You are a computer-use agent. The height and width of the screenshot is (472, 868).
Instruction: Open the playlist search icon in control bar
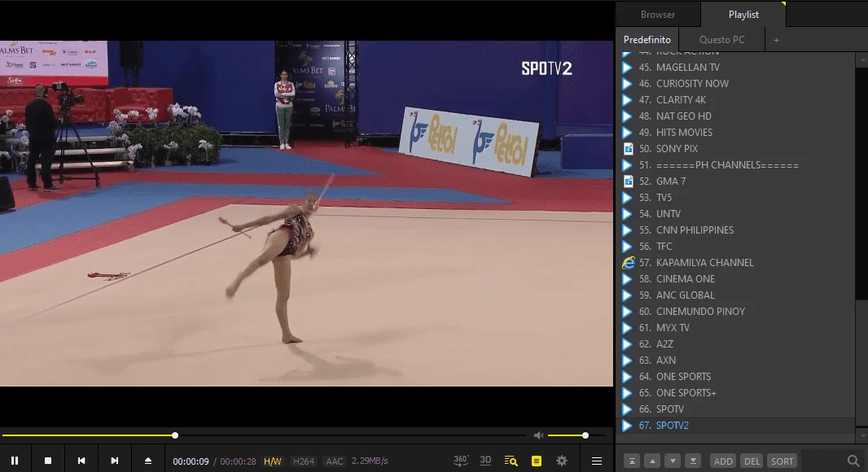(511, 461)
